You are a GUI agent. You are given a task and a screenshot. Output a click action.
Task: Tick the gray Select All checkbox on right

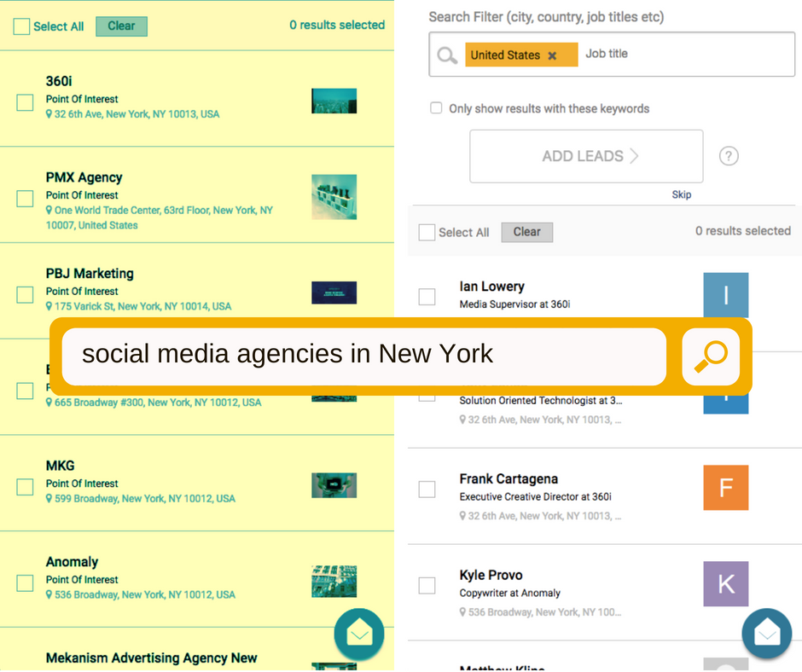click(427, 232)
